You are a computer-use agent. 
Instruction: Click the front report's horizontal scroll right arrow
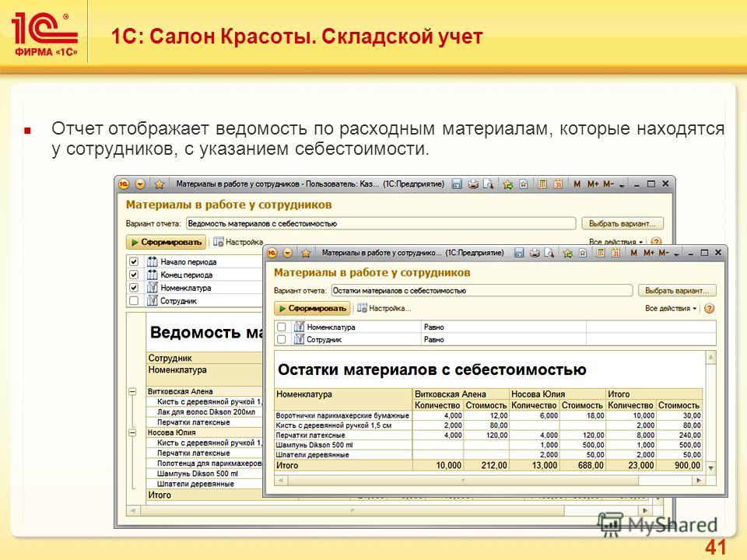pos(699,481)
